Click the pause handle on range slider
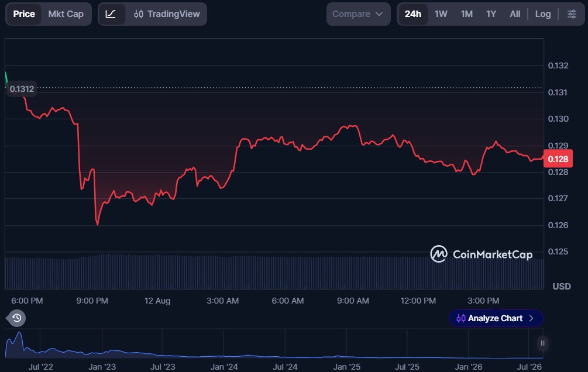The width and height of the screenshot is (588, 372). coord(542,343)
